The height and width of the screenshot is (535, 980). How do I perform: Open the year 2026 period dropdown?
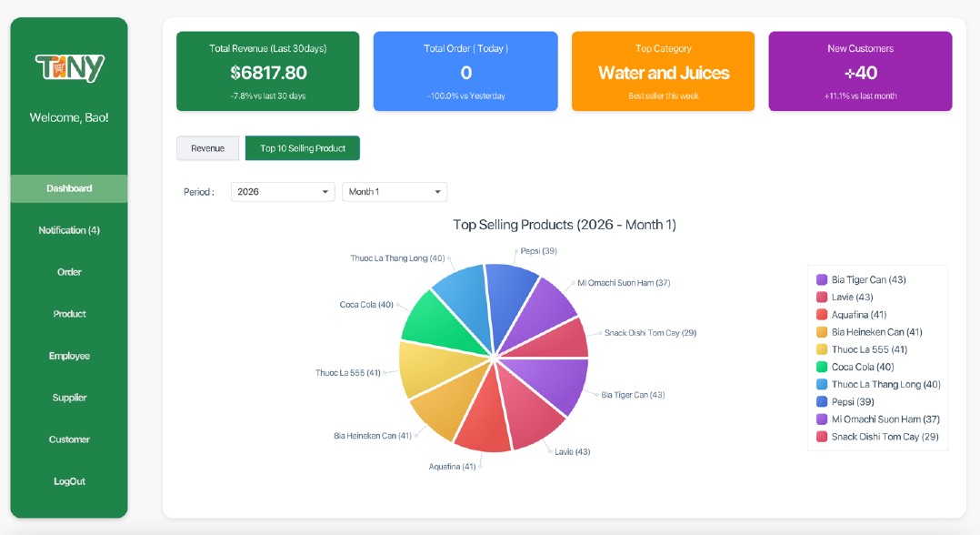[x=283, y=192]
